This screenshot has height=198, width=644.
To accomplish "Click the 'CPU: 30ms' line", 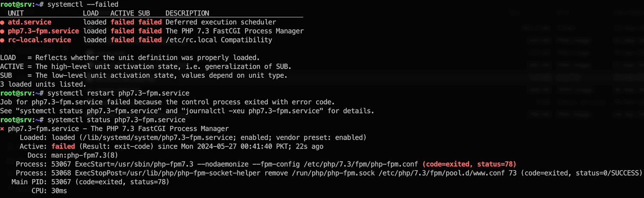I will [49, 191].
